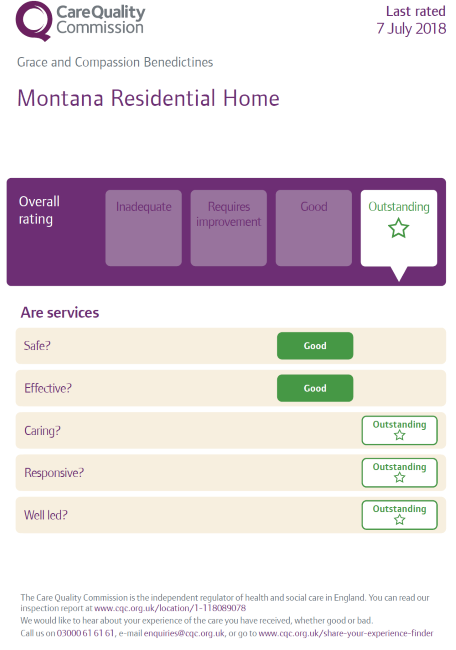Click the Montana Residential Home title
The image size is (456, 650).
(148, 98)
